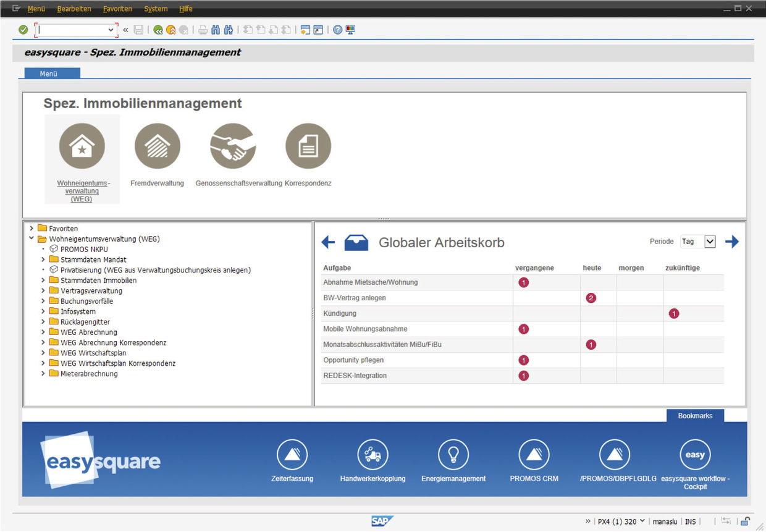The image size is (766, 532).
Task: Expand the Vertragsverwaltung tree folder
Action: click(42, 290)
